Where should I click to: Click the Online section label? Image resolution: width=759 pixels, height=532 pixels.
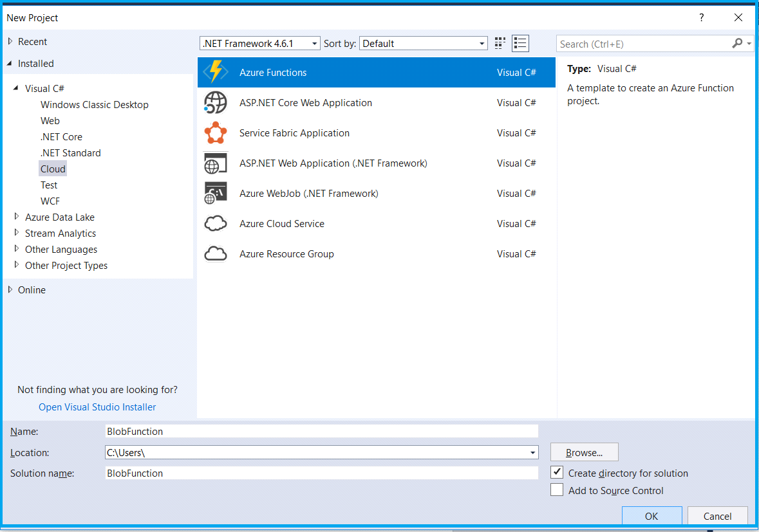32,289
